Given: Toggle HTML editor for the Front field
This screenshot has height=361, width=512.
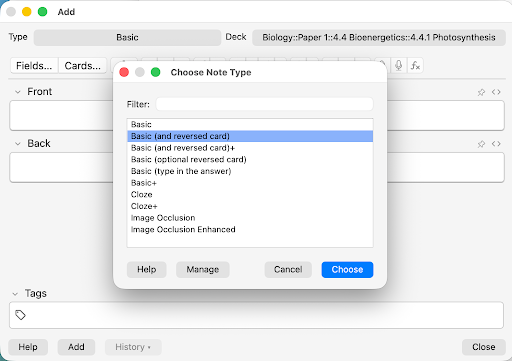Looking at the screenshot, I should [496, 92].
